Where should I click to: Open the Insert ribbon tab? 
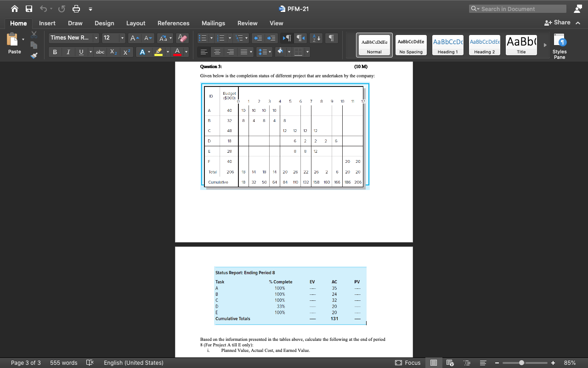tap(47, 23)
